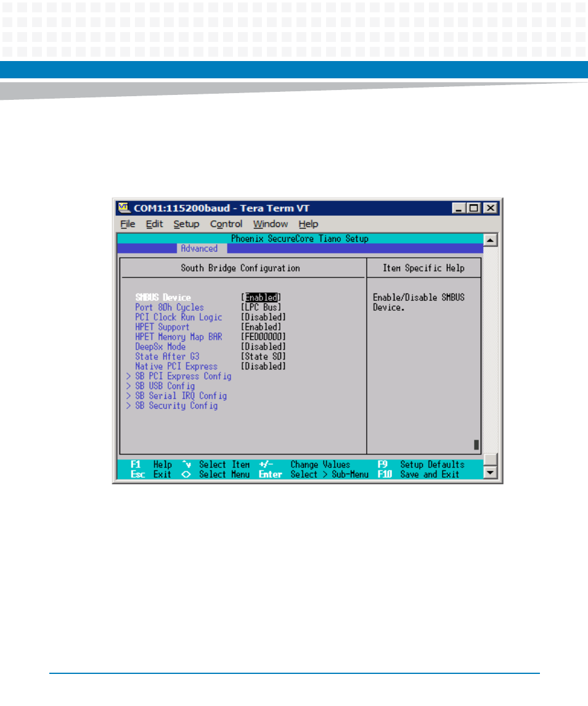Minimize the Tera Term window

tap(459, 208)
